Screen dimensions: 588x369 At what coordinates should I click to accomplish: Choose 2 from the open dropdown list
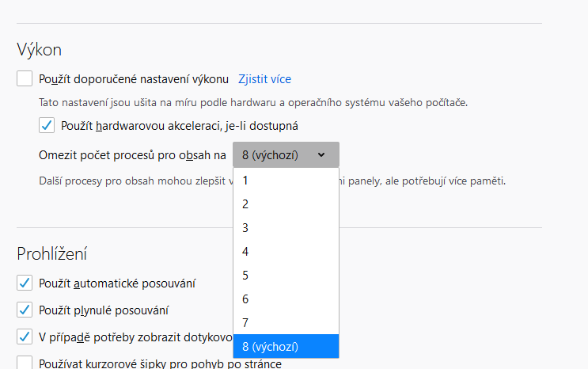point(286,204)
